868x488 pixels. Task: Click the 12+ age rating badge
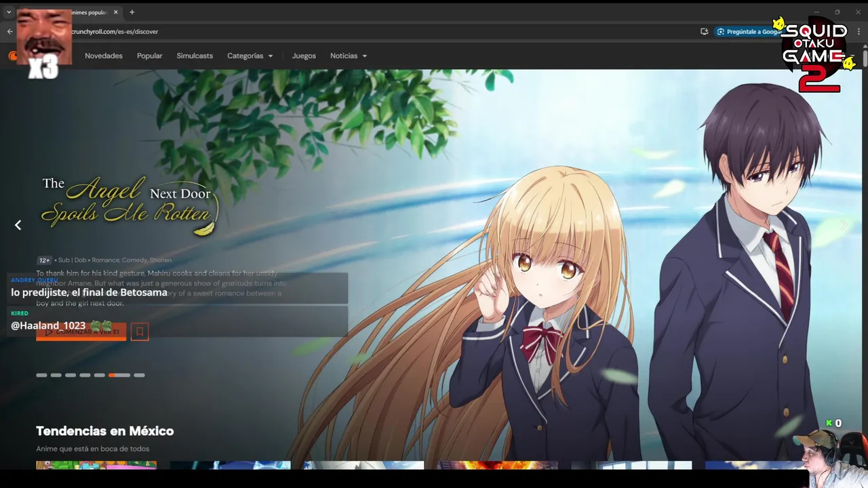pyautogui.click(x=45, y=260)
